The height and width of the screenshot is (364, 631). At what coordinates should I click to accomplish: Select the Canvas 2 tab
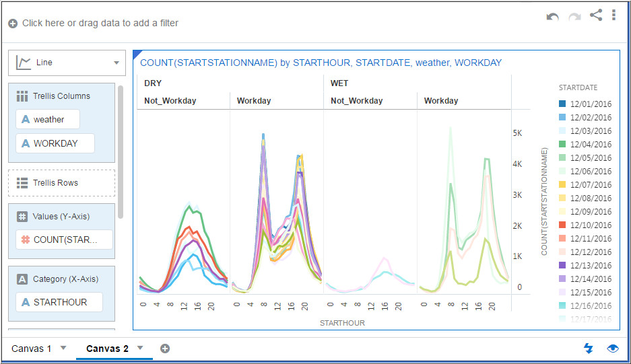pyautogui.click(x=108, y=349)
